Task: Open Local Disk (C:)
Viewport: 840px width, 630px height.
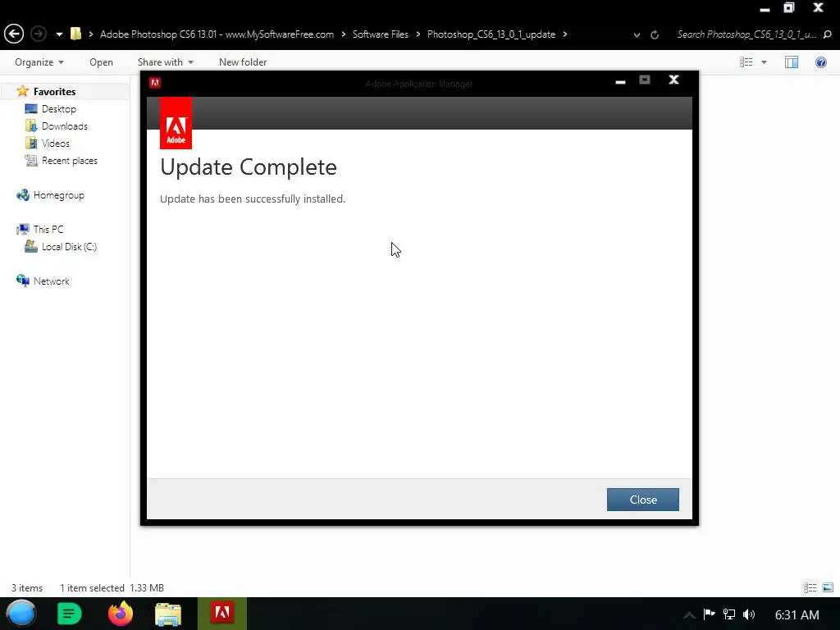Action: click(69, 247)
